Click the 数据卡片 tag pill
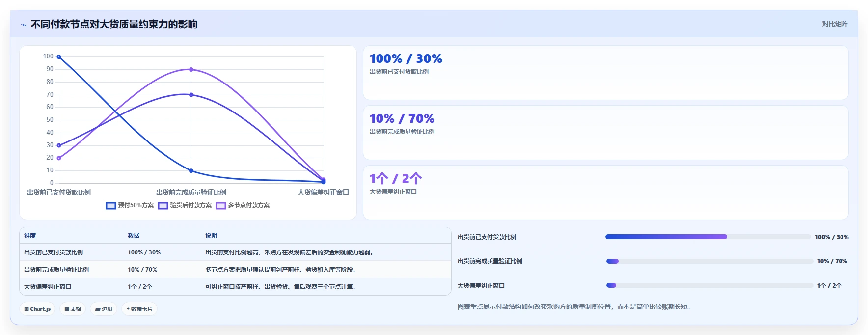The height and width of the screenshot is (335, 868). (139, 309)
